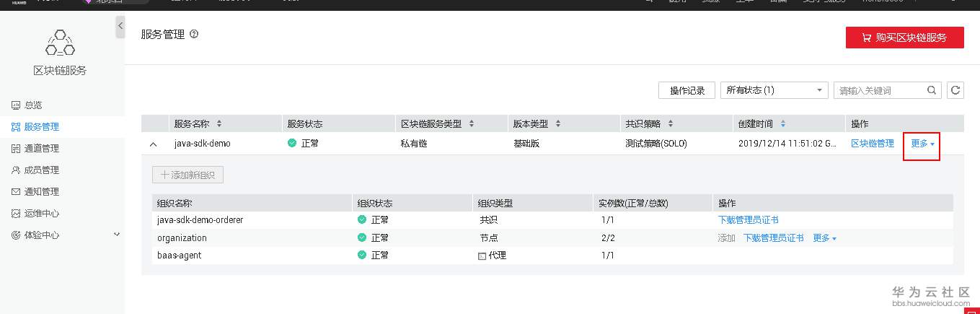Open the 操作记录 button
Screen dimensions: 980x314
[687, 90]
